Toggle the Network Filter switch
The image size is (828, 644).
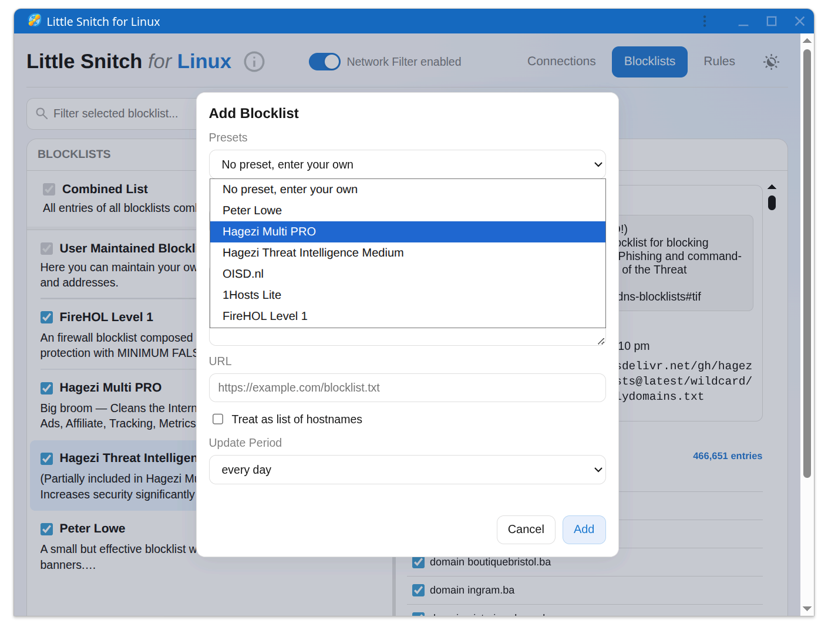pos(325,62)
